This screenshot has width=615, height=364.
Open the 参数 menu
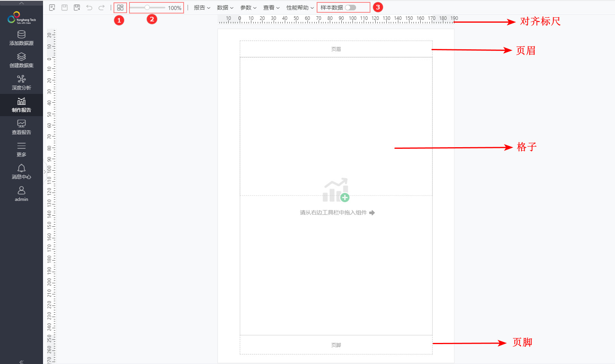[248, 8]
